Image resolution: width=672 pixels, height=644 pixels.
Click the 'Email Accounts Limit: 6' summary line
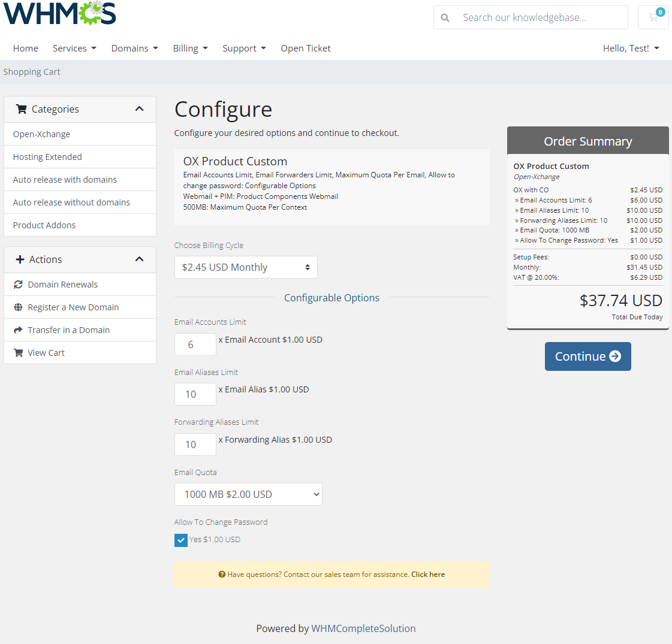click(588, 201)
